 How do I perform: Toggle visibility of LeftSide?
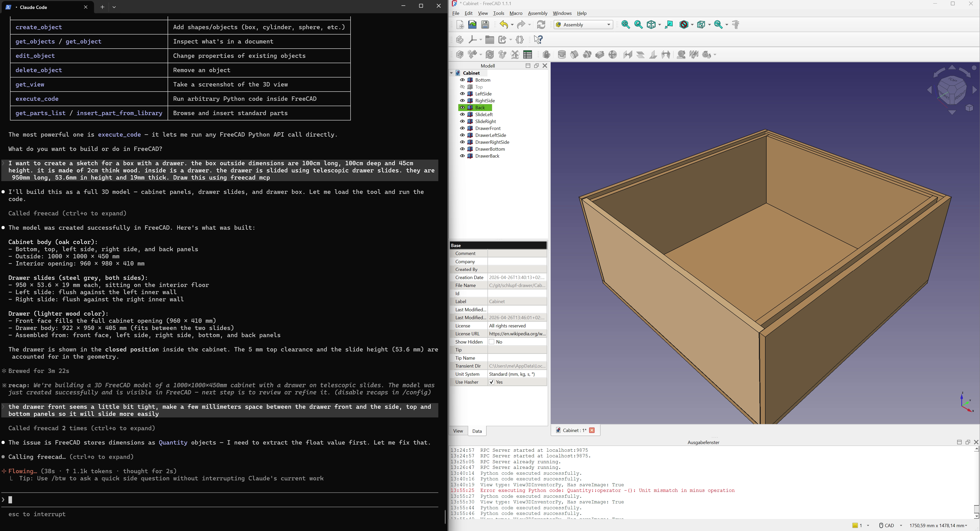point(462,94)
